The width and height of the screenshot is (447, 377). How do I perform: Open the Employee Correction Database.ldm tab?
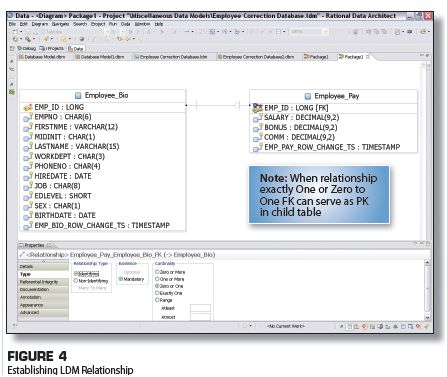point(170,57)
